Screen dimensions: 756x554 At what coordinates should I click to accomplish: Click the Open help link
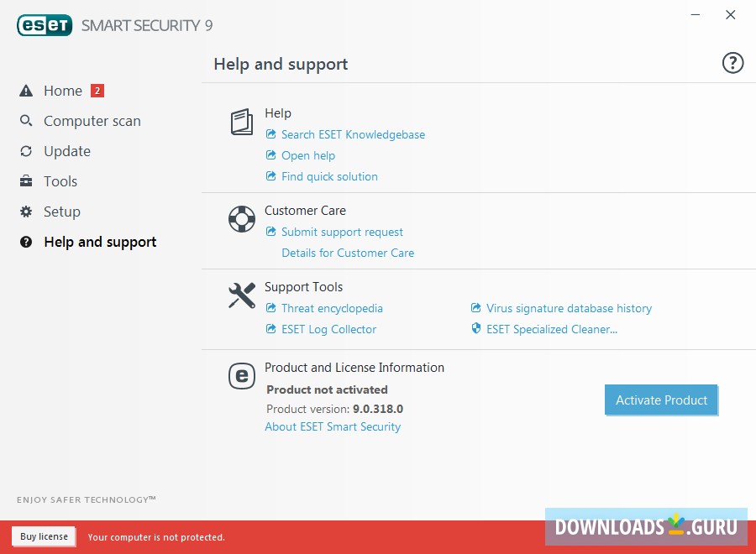point(308,155)
